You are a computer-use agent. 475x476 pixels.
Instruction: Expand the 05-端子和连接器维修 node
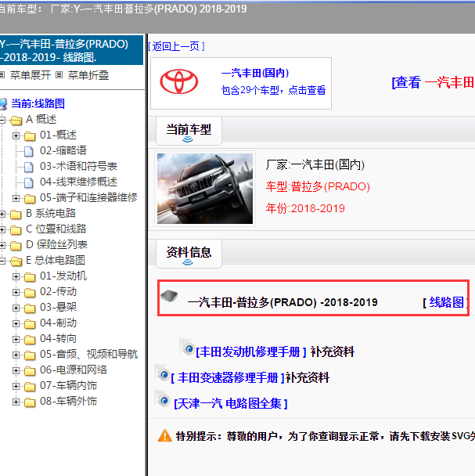[x=16, y=198]
